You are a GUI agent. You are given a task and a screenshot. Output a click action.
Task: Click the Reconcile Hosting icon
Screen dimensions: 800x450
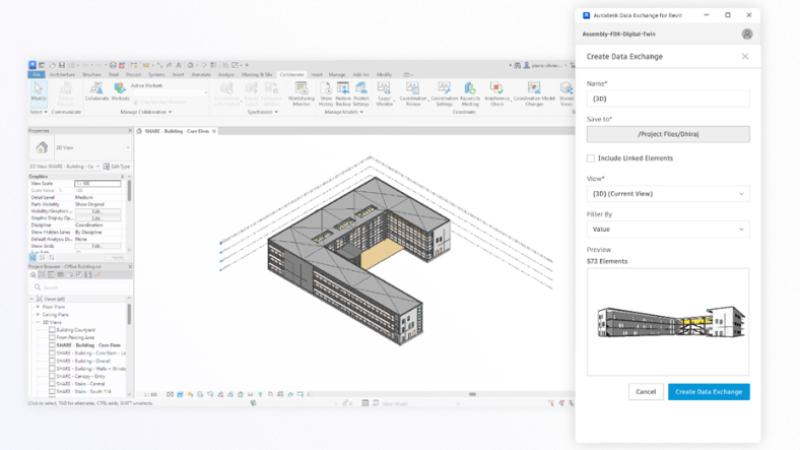(469, 93)
